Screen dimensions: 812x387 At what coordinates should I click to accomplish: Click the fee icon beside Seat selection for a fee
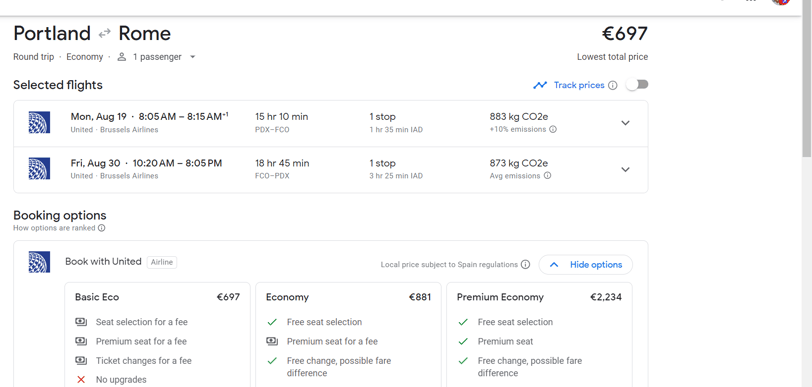[81, 322]
